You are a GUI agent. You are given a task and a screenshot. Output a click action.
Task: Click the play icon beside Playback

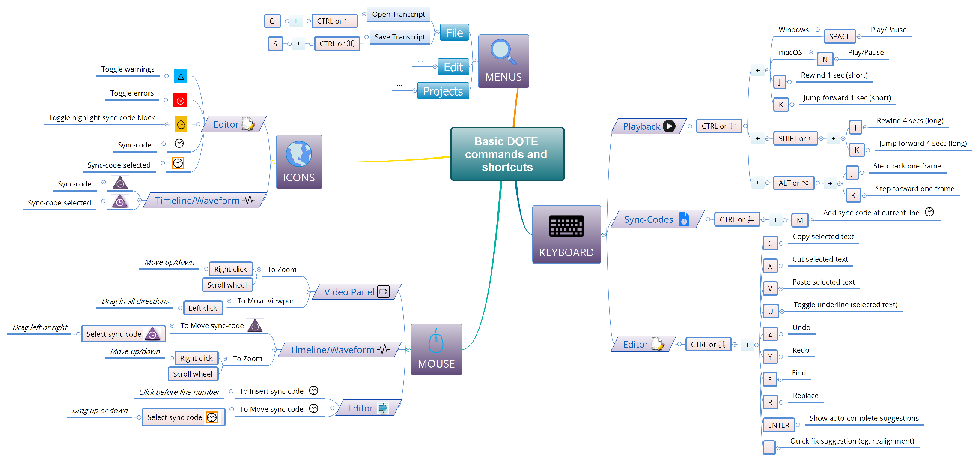coord(669,126)
